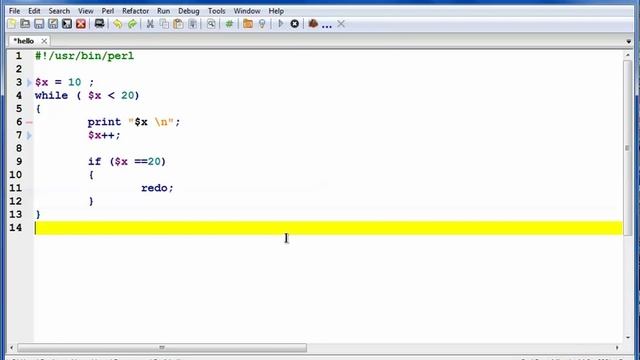640x360 pixels.
Task: Click the 'while ( $x < 20)' line
Action: tap(87, 96)
